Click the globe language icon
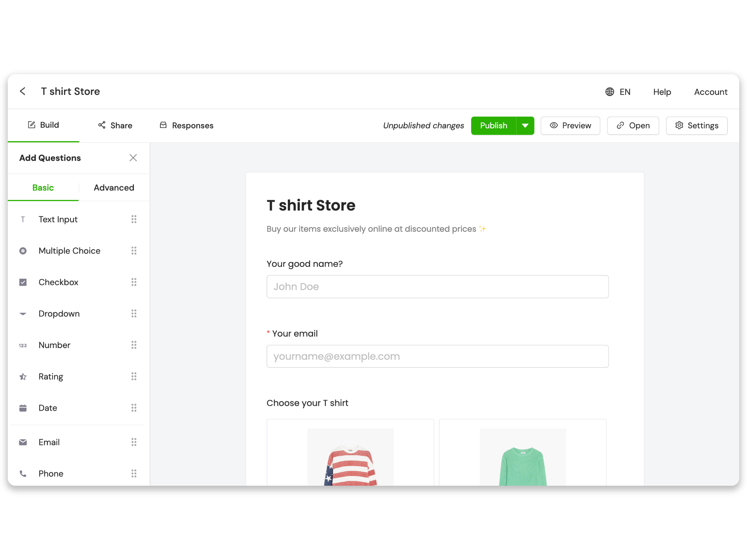This screenshot has width=747, height=560. [609, 92]
